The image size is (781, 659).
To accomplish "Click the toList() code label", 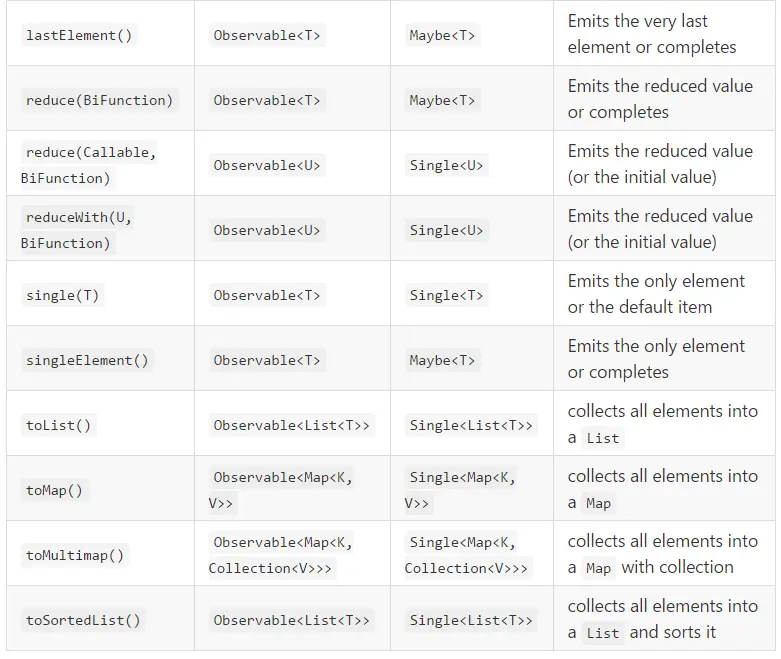I will (58, 425).
